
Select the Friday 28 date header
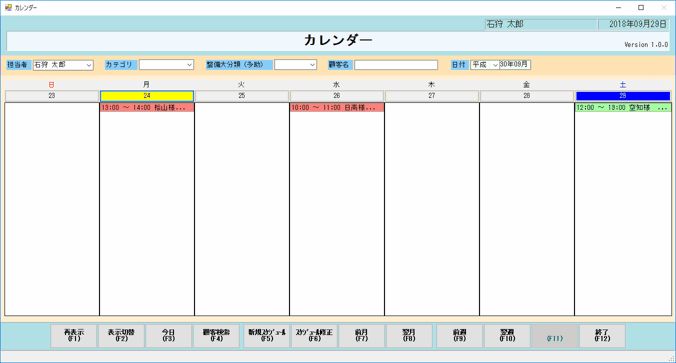click(x=526, y=96)
